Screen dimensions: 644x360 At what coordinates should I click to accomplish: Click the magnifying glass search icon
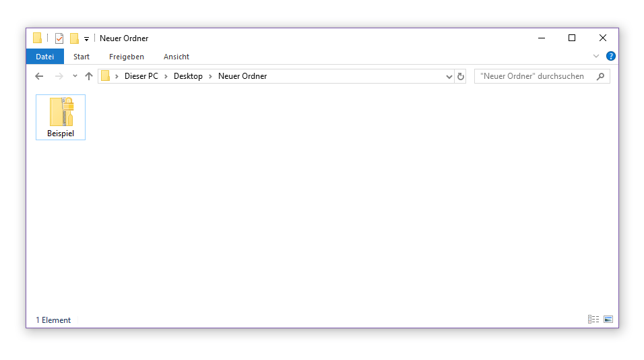pos(600,76)
